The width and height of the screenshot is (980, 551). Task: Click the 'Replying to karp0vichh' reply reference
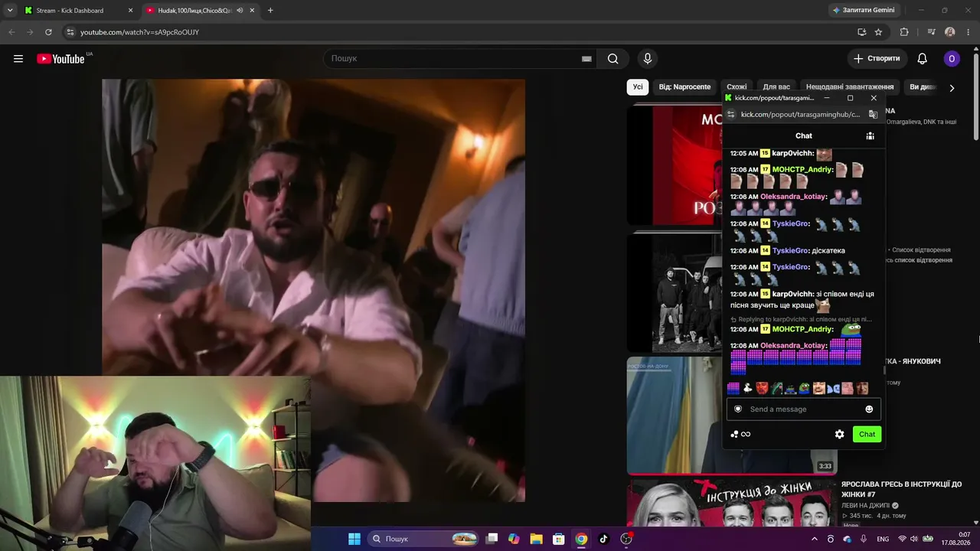[801, 319]
